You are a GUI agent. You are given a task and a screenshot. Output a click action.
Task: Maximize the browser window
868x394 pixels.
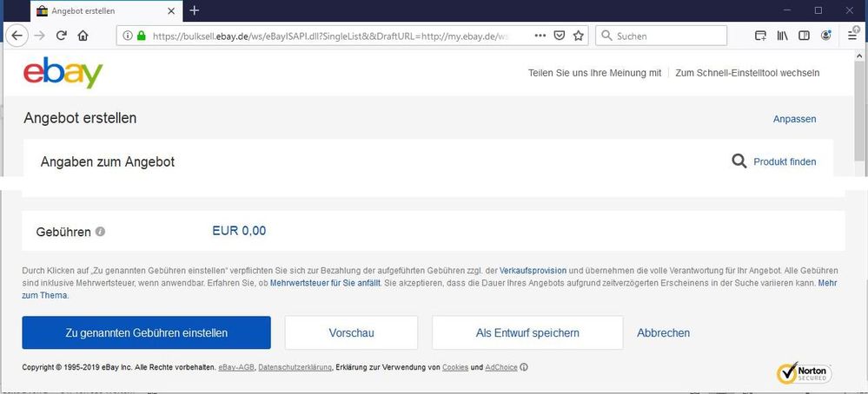[x=818, y=10]
